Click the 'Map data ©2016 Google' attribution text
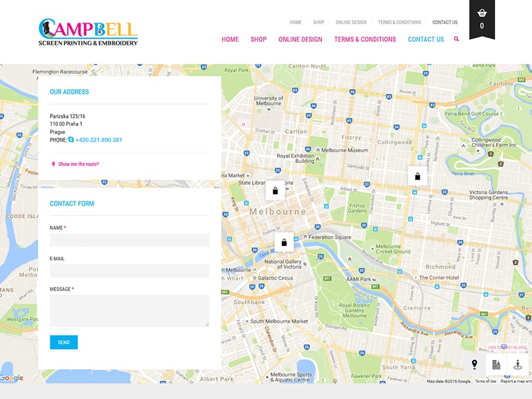This screenshot has width=532, height=399. (x=448, y=381)
